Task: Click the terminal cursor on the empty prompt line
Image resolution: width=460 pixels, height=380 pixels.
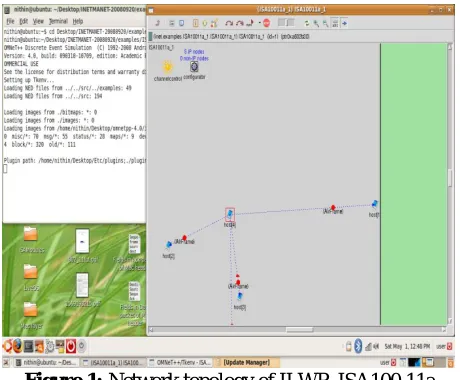Action: (x=5, y=169)
